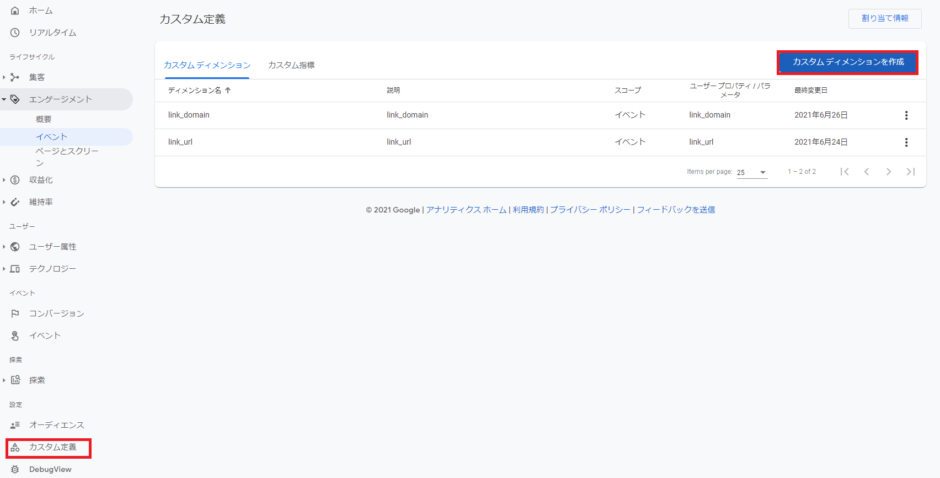Select the Custom dimensions tab
This screenshot has height=478, width=940.
tap(207, 65)
